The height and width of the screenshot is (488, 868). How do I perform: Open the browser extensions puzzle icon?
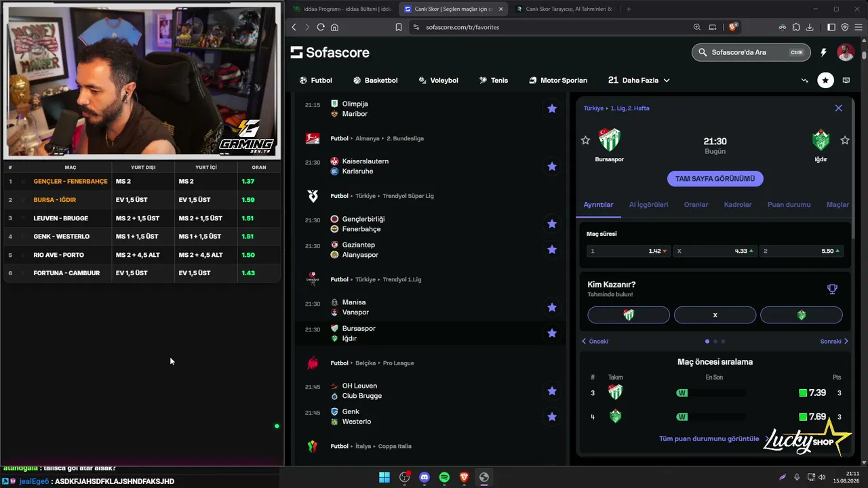(796, 27)
